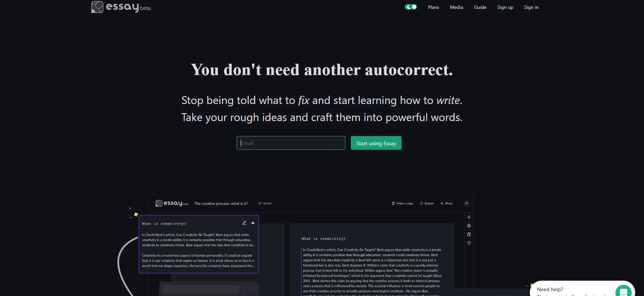Click the pencil edit icon on the card
The image size is (644, 296).
point(244,223)
